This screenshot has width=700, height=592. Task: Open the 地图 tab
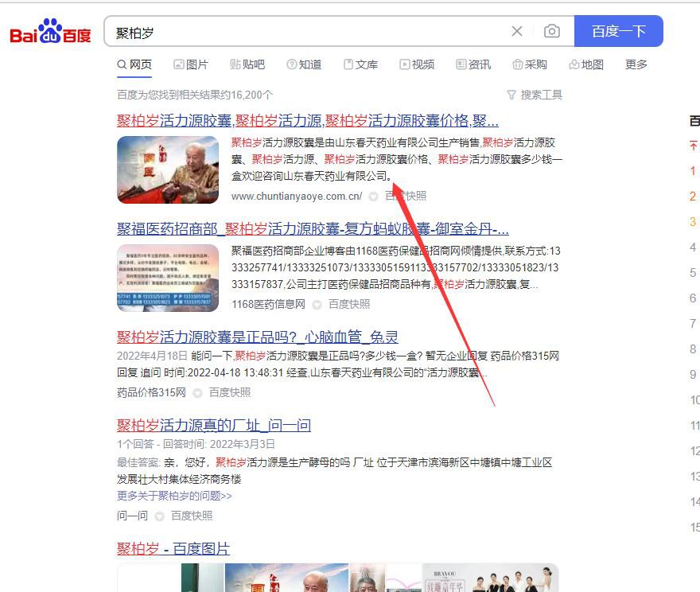coord(586,64)
